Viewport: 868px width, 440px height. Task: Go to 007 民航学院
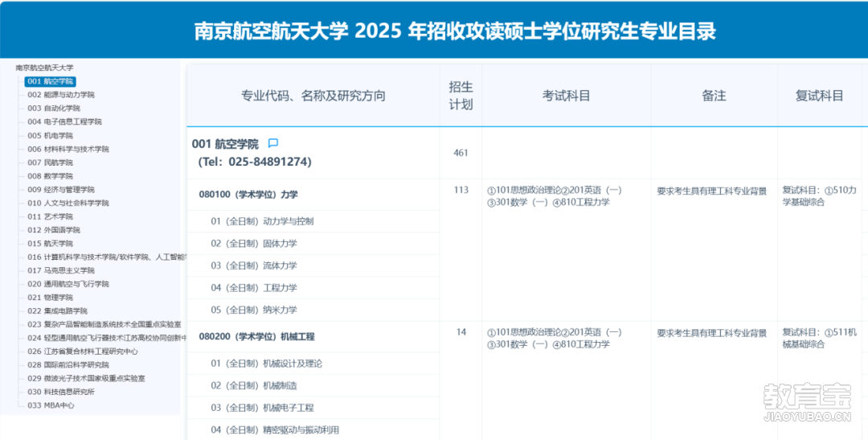click(x=51, y=163)
